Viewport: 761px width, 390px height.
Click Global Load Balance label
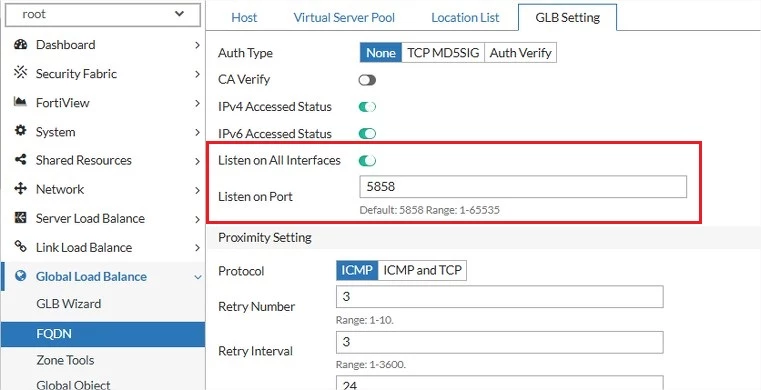pyautogui.click(x=91, y=276)
